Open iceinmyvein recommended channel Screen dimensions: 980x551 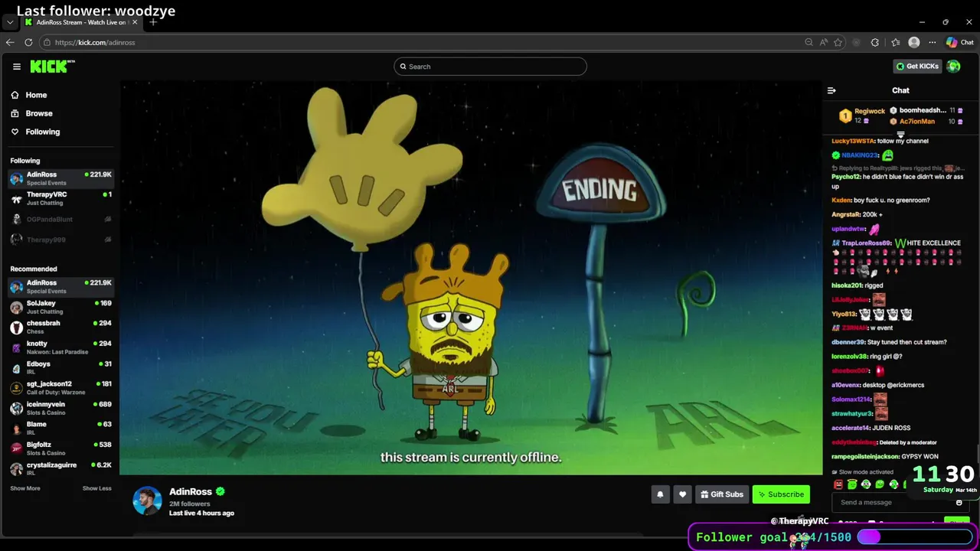point(60,408)
